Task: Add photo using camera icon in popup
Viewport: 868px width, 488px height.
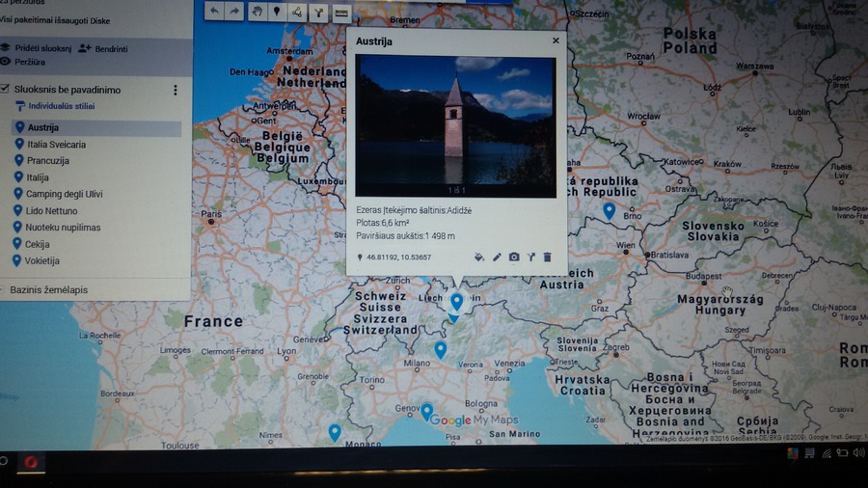Action: 514,257
